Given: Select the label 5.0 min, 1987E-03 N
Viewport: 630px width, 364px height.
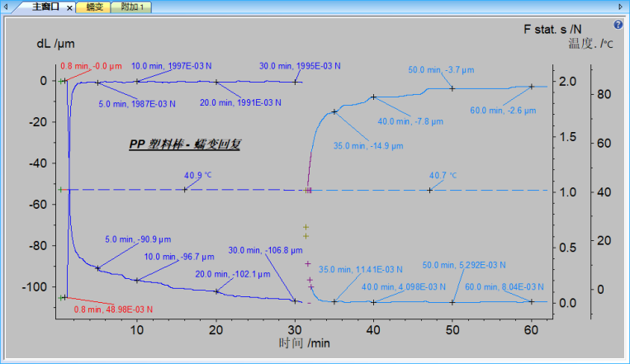Looking at the screenshot, I should [x=137, y=104].
